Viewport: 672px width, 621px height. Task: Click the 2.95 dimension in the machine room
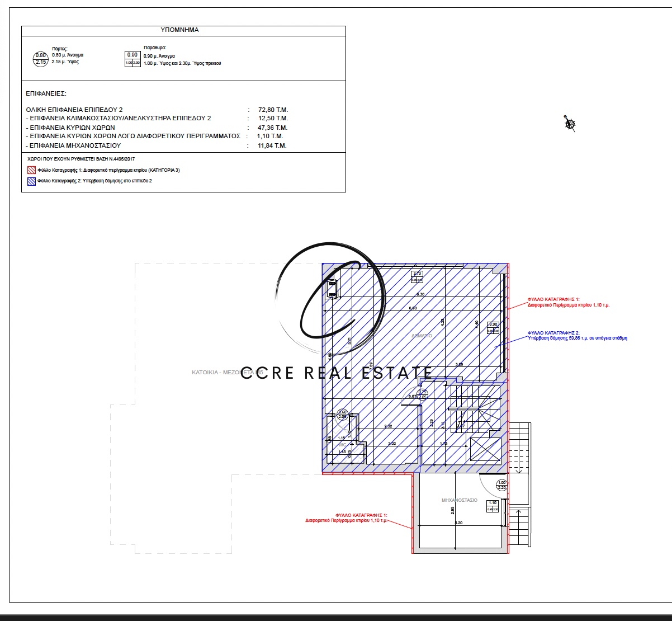(453, 510)
